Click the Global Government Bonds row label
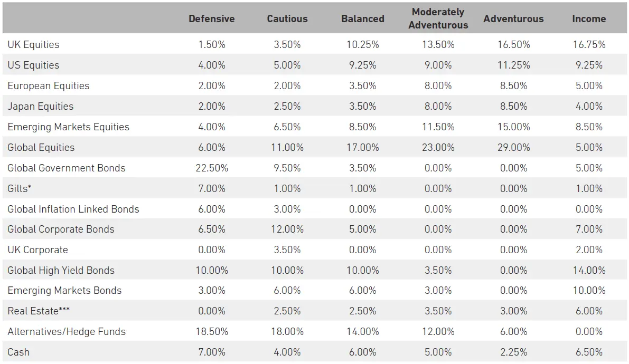The width and height of the screenshot is (629, 364). click(x=67, y=168)
